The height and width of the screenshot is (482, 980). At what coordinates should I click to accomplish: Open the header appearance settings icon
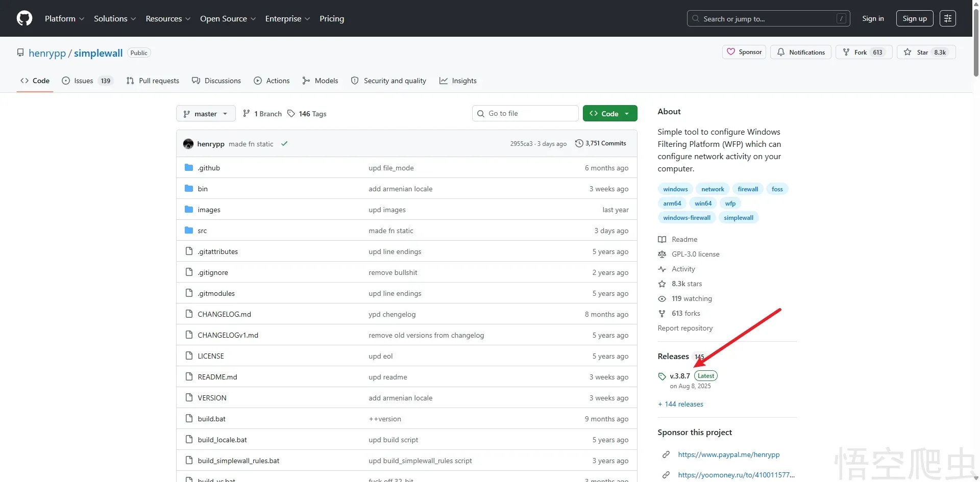point(947,18)
